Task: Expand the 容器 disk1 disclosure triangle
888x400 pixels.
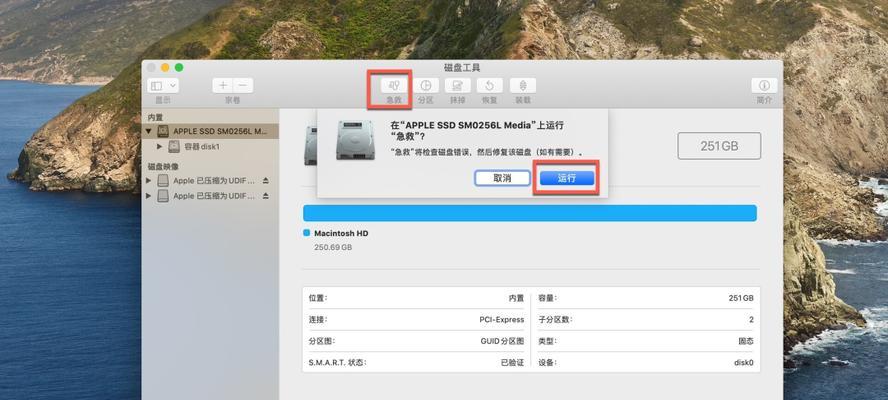Action: point(160,147)
